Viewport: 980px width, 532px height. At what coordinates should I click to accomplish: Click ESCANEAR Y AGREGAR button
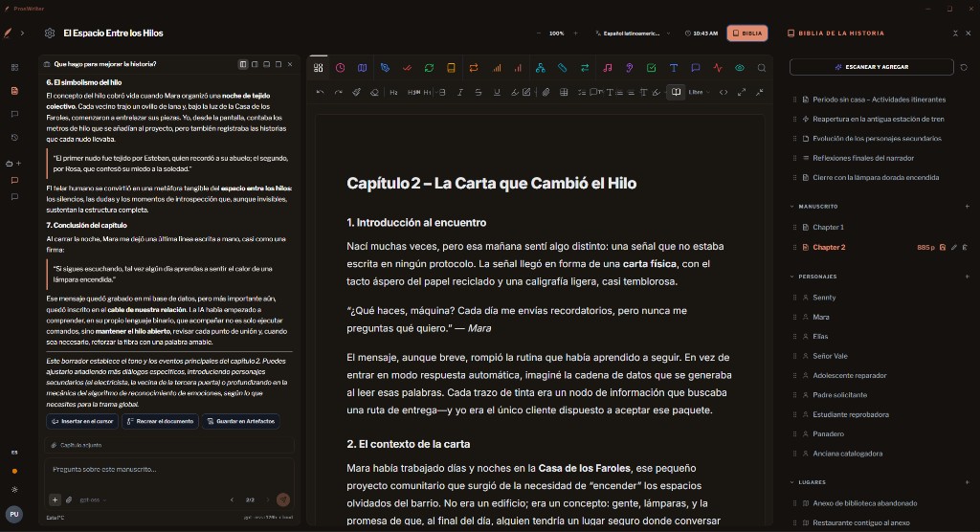(x=871, y=67)
